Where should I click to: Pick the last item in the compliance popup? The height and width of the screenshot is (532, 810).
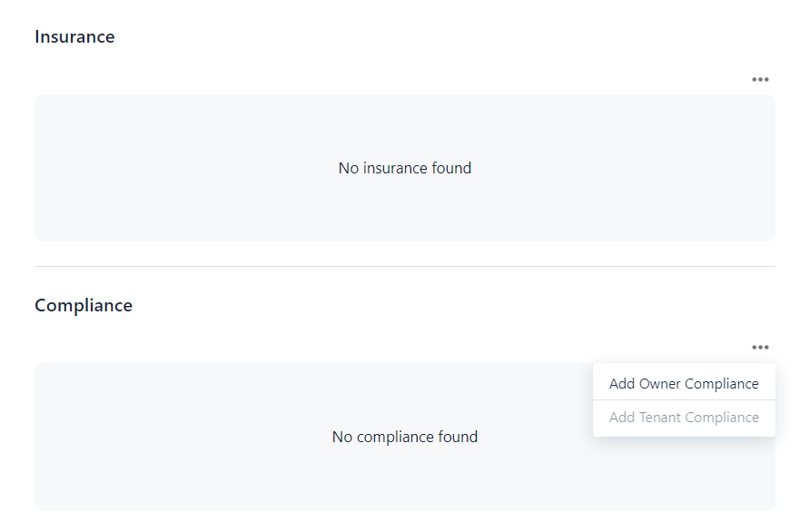pyautogui.click(x=684, y=418)
